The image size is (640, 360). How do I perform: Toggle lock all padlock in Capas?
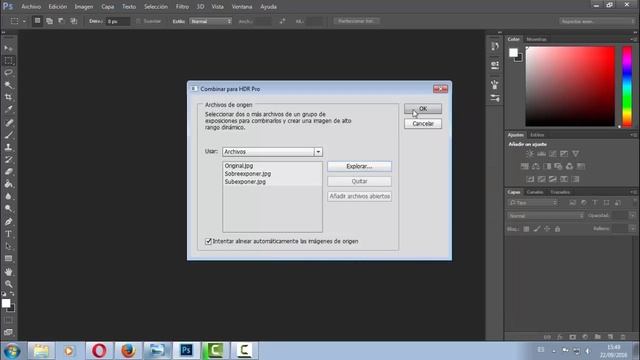558,229
